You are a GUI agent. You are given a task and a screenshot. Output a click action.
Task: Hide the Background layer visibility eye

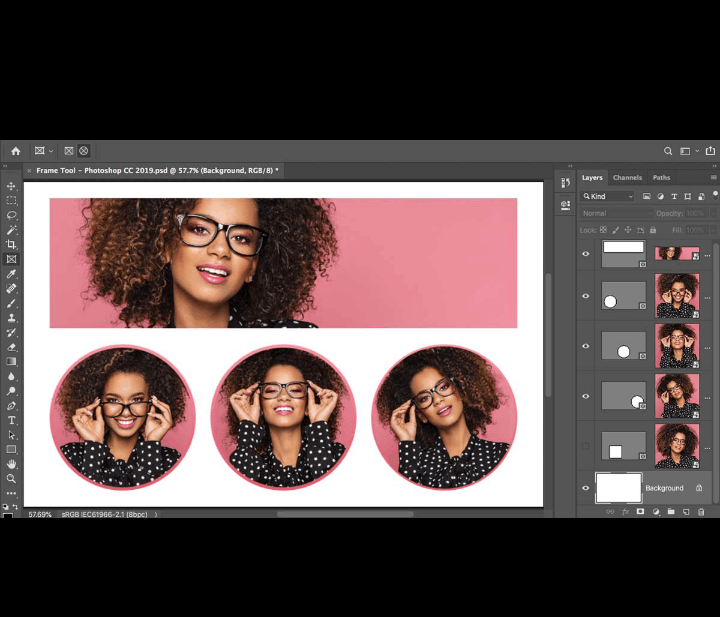click(x=586, y=488)
